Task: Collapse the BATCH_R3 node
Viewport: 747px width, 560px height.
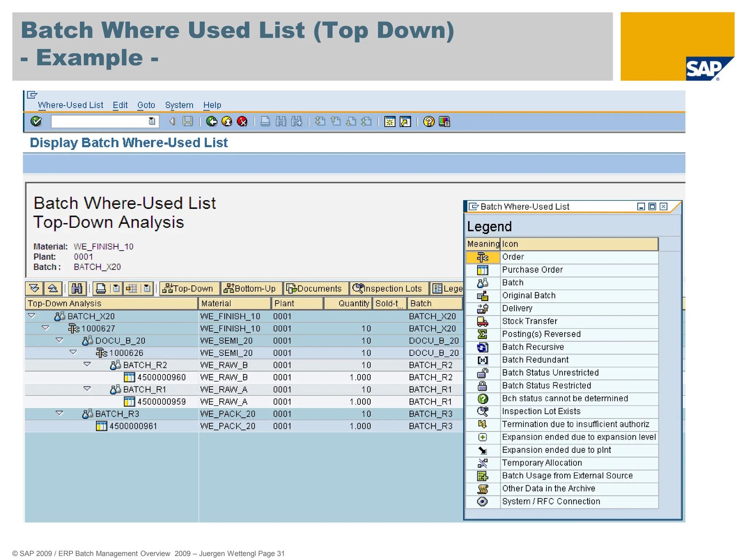Action: tap(59, 413)
